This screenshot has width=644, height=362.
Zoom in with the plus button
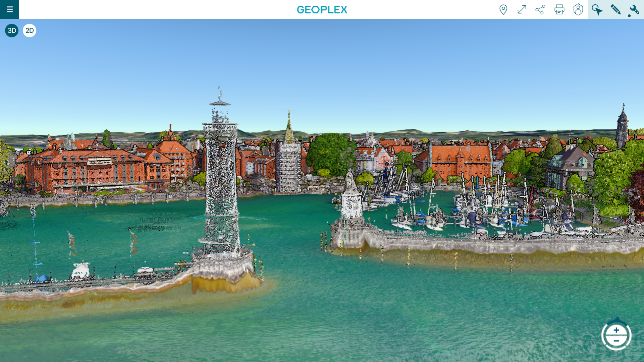click(616, 330)
